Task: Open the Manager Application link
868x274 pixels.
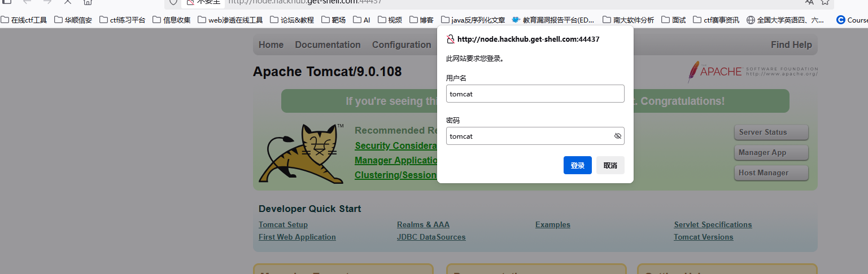Action: click(x=396, y=160)
